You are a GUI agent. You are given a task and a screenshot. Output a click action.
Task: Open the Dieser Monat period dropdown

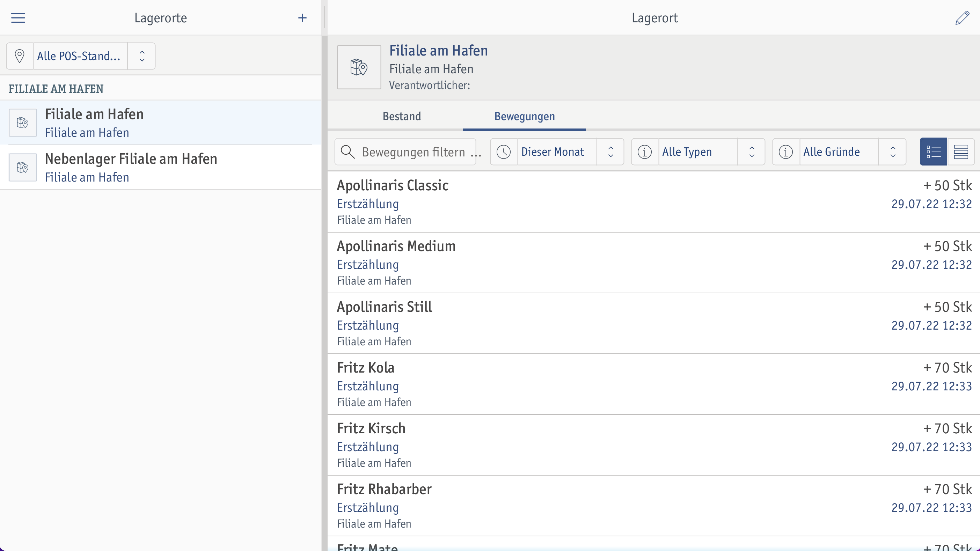557,152
